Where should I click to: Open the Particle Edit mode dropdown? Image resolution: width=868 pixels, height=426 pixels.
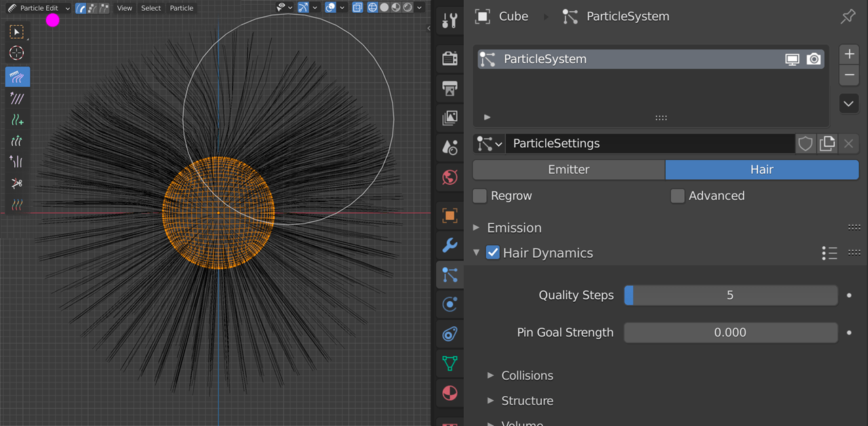(38, 7)
